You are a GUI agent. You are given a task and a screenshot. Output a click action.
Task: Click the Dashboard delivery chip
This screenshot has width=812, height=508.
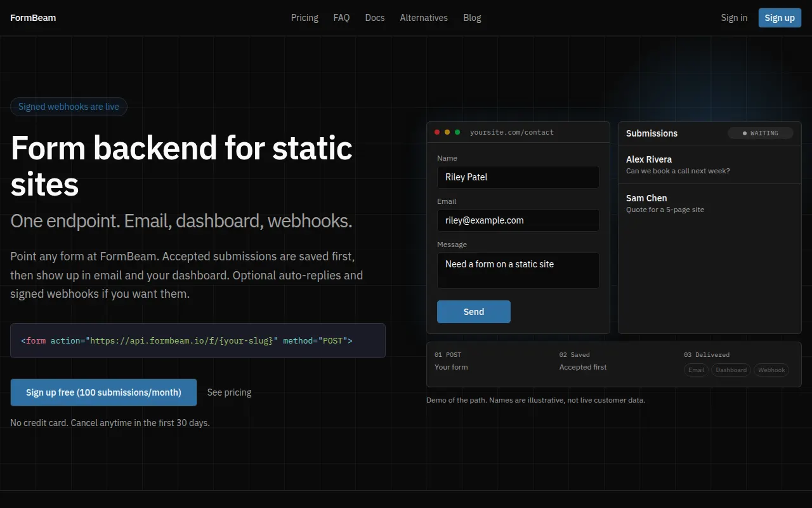pyautogui.click(x=731, y=370)
